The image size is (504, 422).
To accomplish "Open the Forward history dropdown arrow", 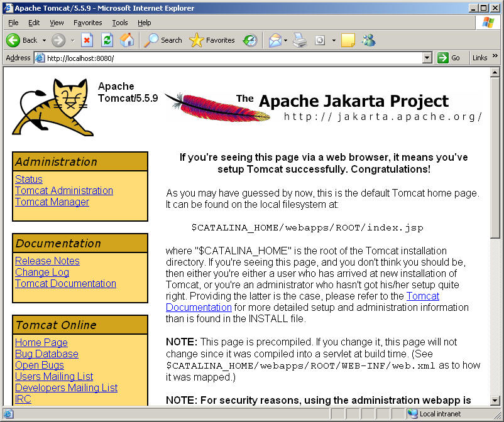I will 73,40.
